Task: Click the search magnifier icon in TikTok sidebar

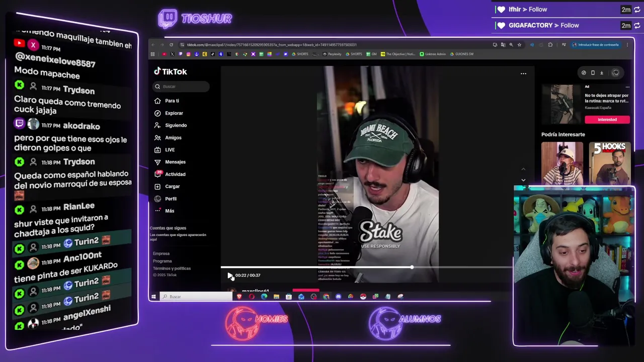Action: [157, 86]
